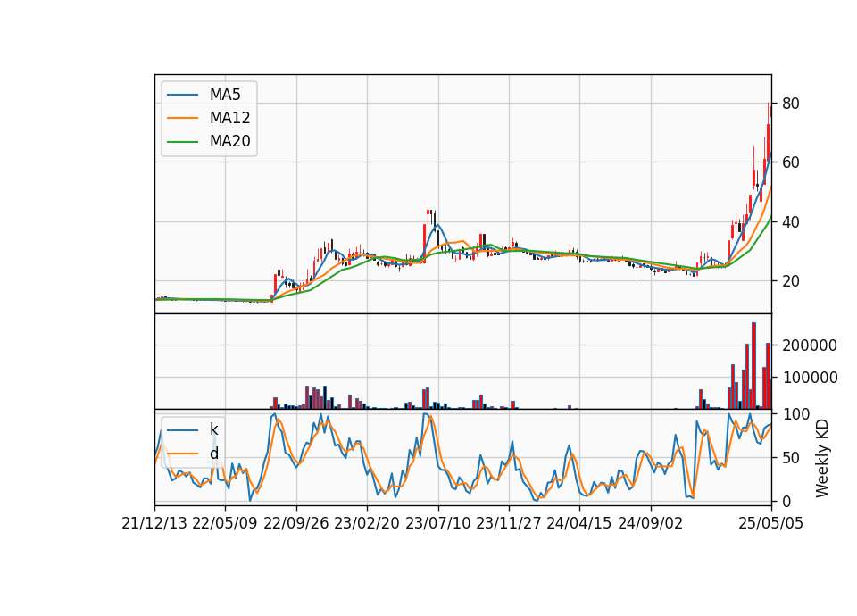Click the 21/12/13 date tick label
Image resolution: width=857 pixels, height=616 pixels.
point(154,524)
